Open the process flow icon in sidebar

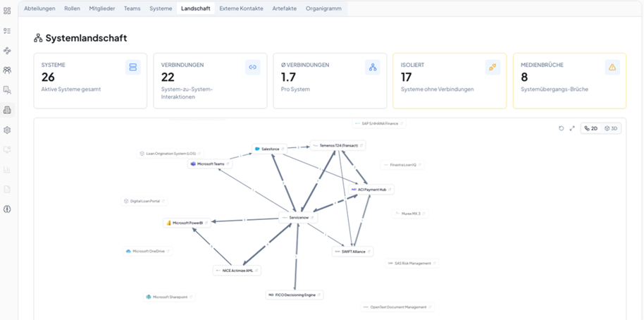(x=7, y=51)
